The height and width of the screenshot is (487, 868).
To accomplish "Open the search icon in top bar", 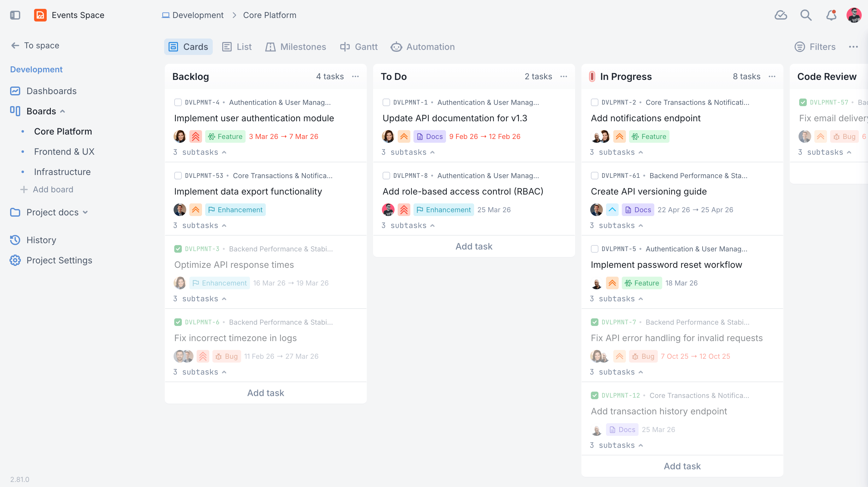I will pos(806,15).
